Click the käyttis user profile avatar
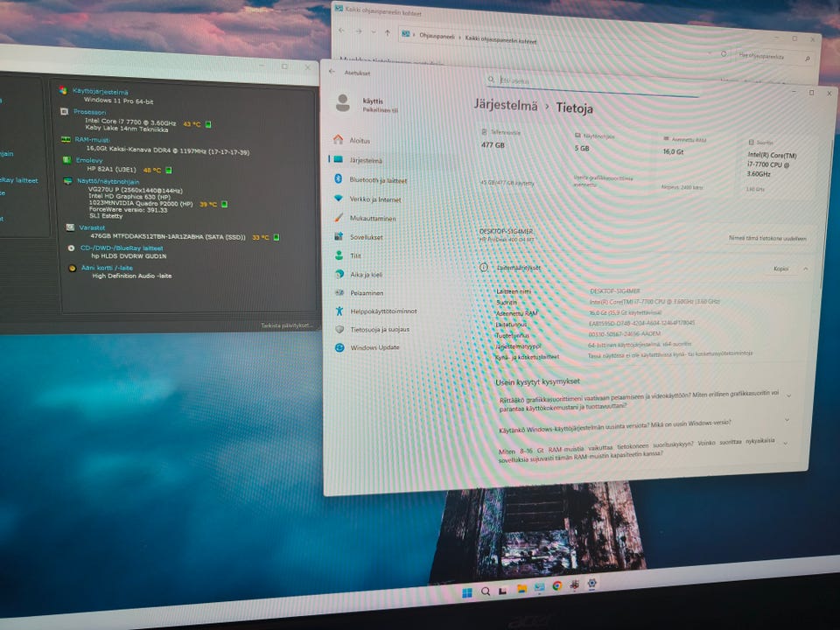The width and height of the screenshot is (840, 630). coord(343,103)
